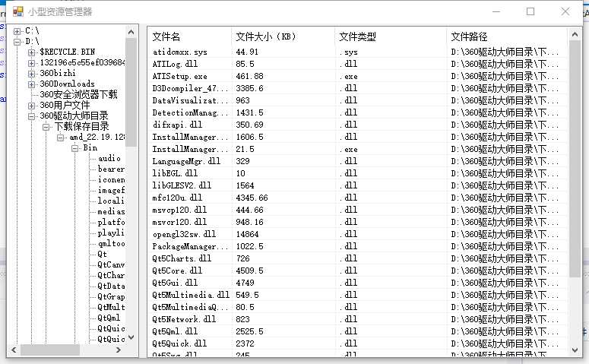This screenshot has height=364, width=589.
Task: Collapse the amd_22.19.12 folder node
Action: coord(61,138)
